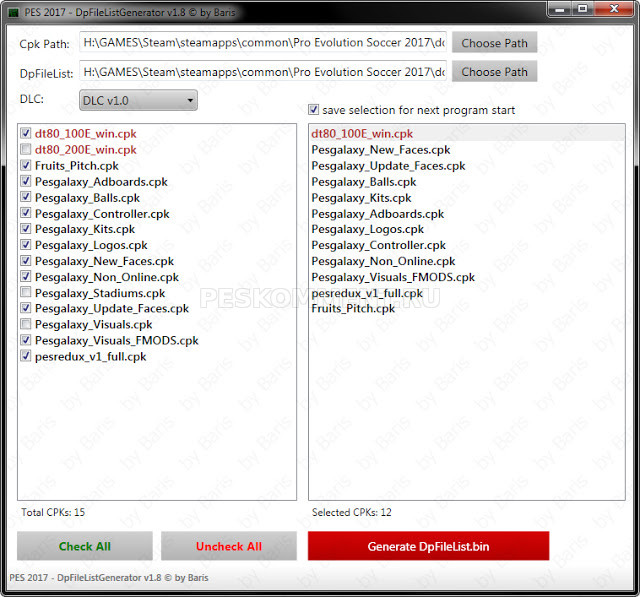Uncheck Pesgalaxy_Non_Online.cpk checkbox

click(26, 276)
